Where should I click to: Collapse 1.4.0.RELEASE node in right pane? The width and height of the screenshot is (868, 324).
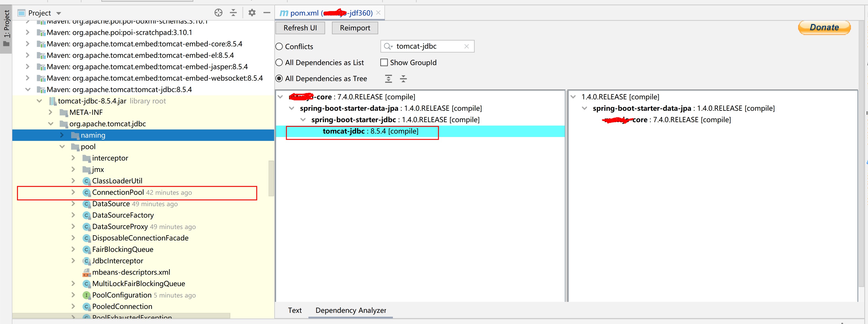pyautogui.click(x=573, y=97)
